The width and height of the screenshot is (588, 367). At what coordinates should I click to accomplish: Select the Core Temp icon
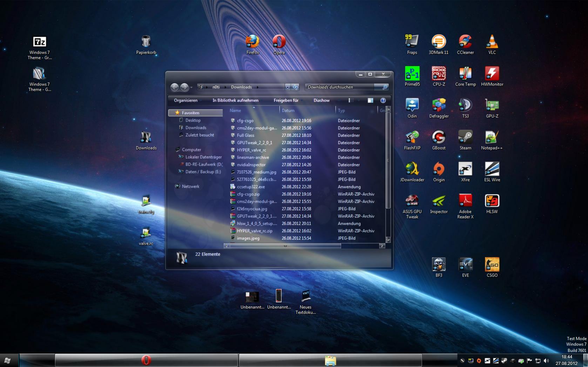[465, 76]
